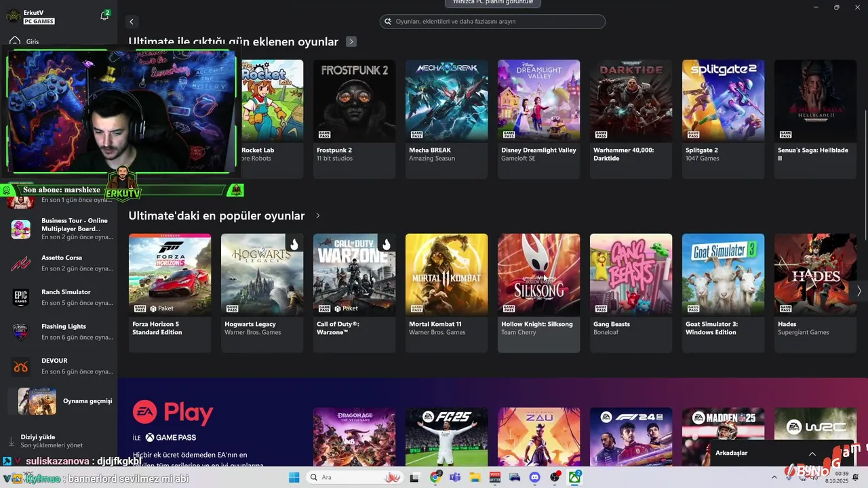Open File Explorer from the taskbar
Screen dimensions: 868x488
coord(475,477)
